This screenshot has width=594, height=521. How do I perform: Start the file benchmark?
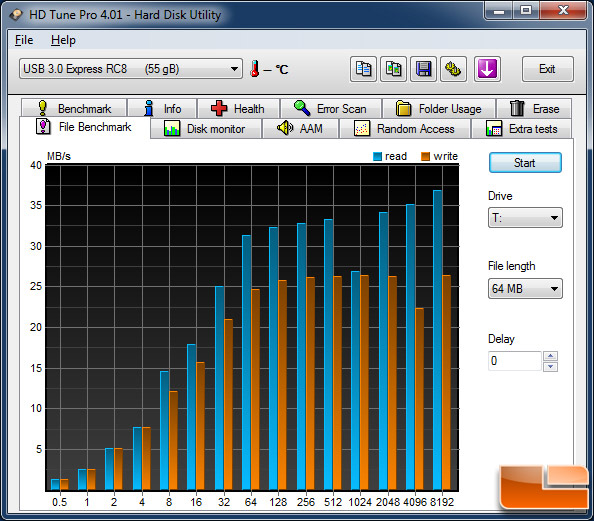point(525,163)
